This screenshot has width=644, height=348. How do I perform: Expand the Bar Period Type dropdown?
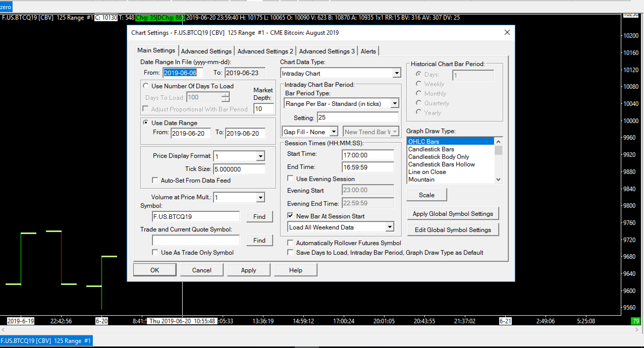394,103
